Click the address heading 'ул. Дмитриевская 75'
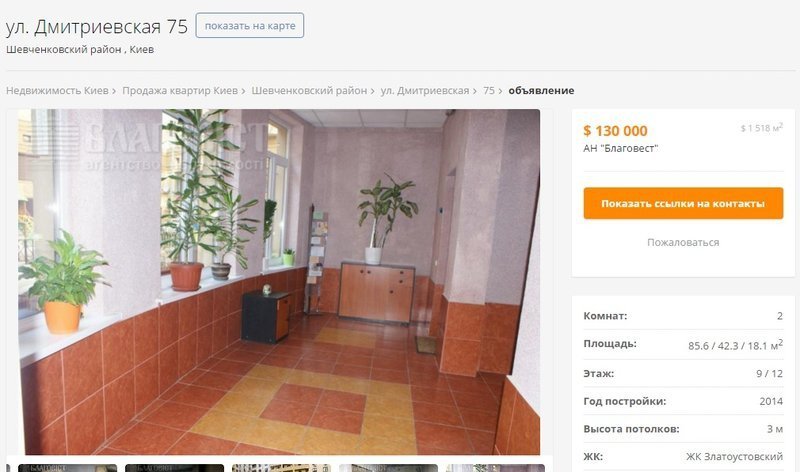The image size is (800, 472). (x=97, y=27)
